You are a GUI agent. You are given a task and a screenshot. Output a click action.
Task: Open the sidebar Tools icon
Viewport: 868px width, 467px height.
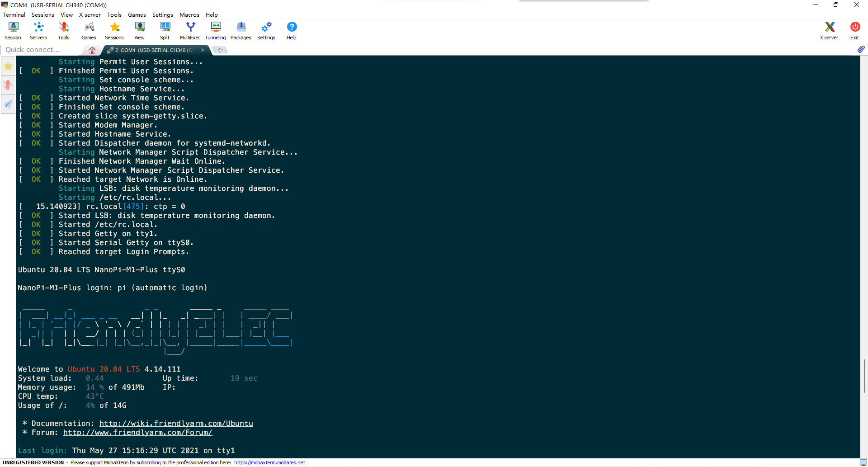click(8, 85)
